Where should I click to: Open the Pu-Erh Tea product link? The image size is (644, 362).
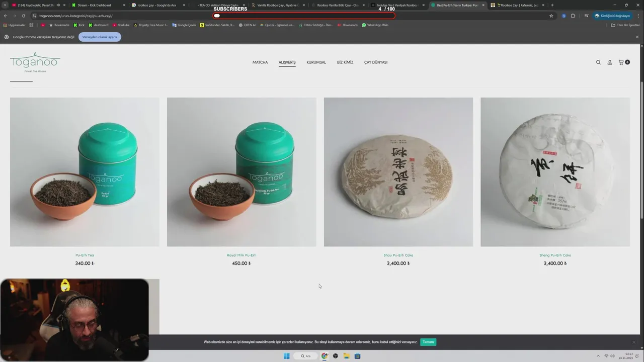(85, 255)
